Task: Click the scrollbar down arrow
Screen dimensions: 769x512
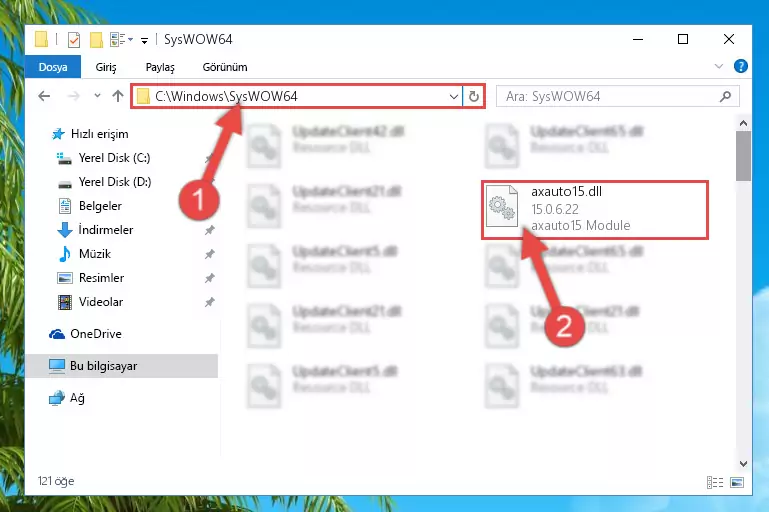Action: 743,463
